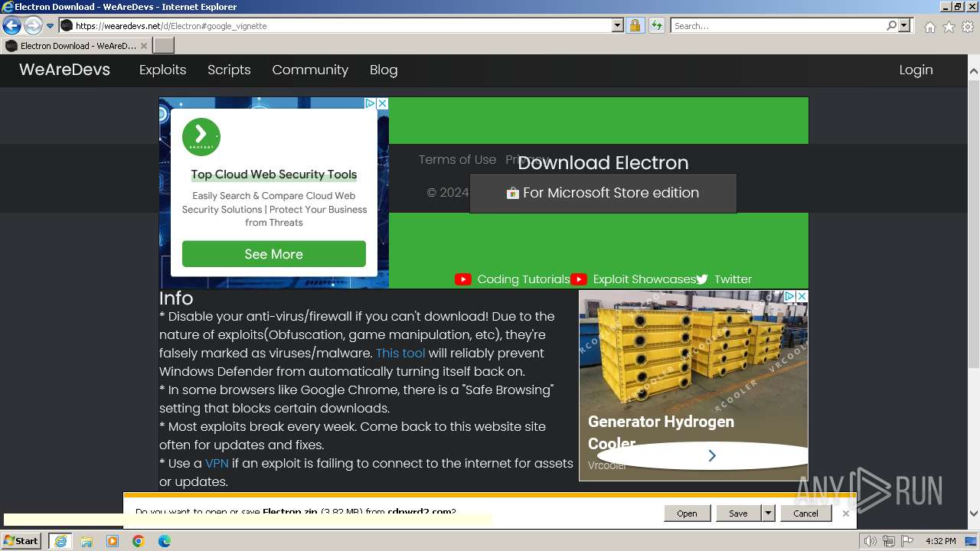Click the Terms of Use link

click(x=457, y=160)
